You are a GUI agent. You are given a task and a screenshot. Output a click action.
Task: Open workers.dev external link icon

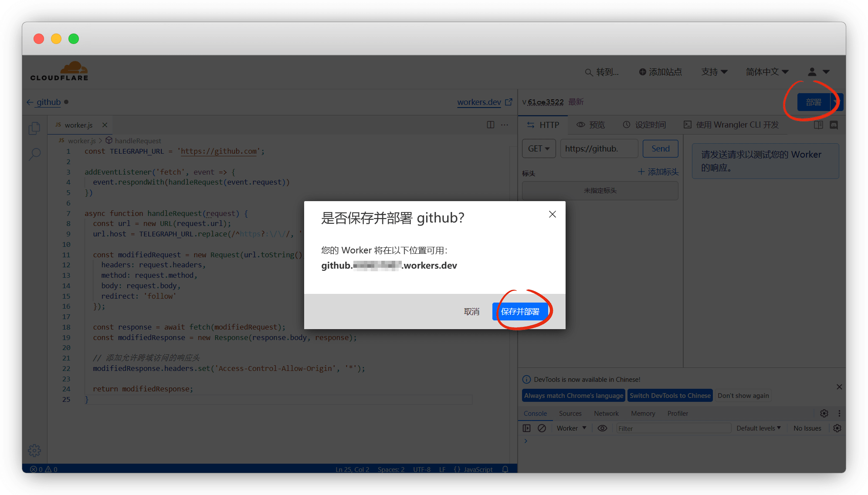pyautogui.click(x=509, y=102)
